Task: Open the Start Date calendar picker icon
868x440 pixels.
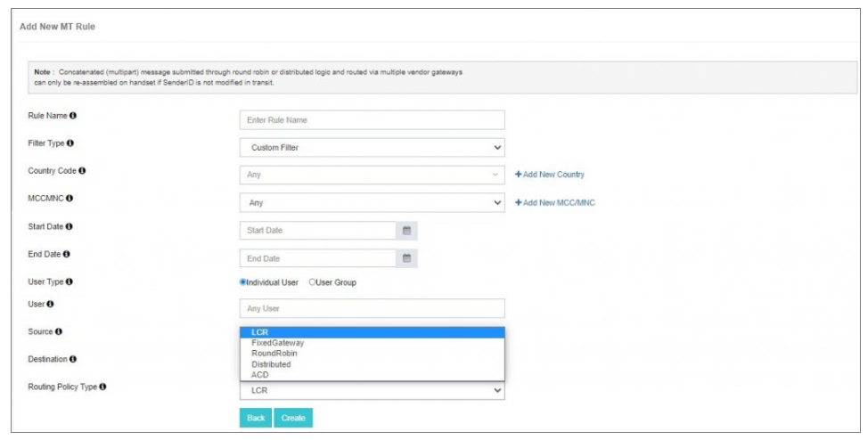Action: click(x=406, y=231)
